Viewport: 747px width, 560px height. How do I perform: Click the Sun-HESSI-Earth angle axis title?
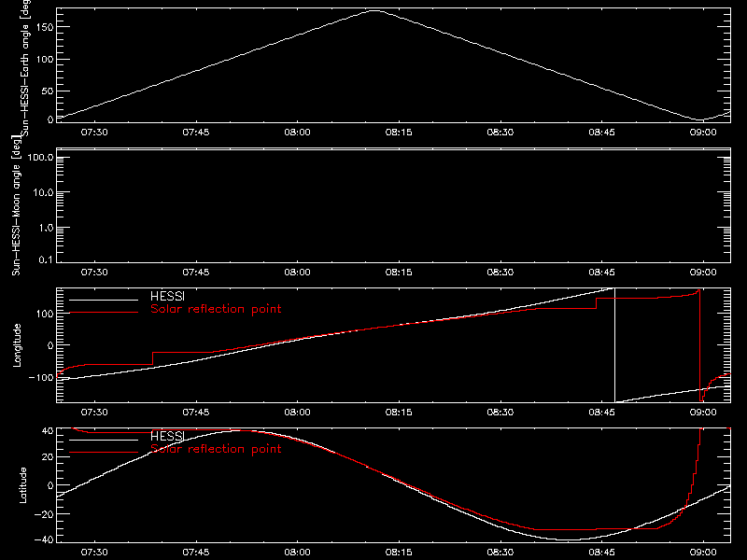pos(25,67)
